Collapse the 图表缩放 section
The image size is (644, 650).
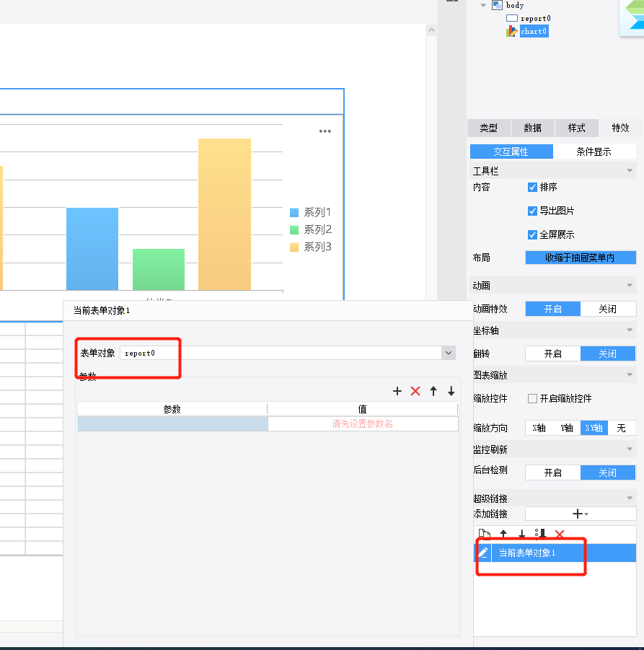click(630, 375)
